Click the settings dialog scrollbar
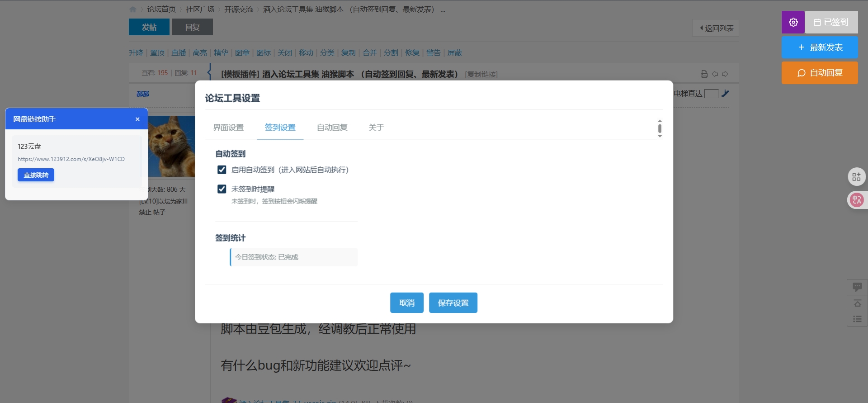 (660, 128)
